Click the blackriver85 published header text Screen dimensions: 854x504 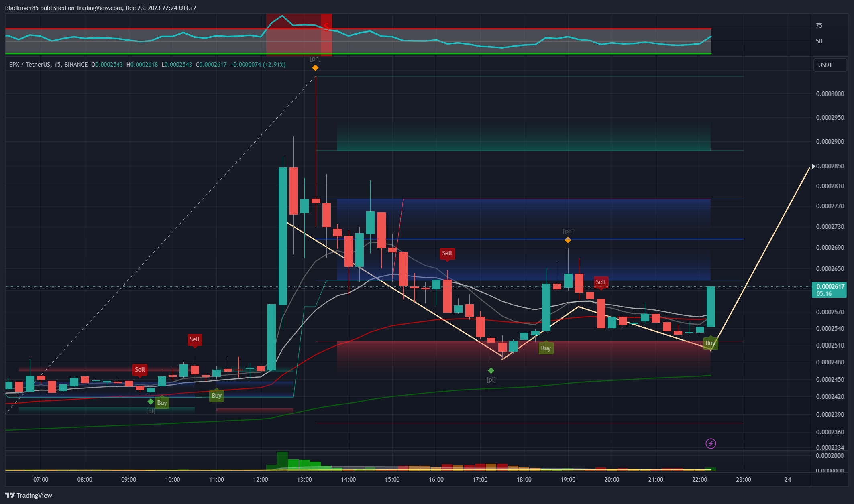point(101,8)
